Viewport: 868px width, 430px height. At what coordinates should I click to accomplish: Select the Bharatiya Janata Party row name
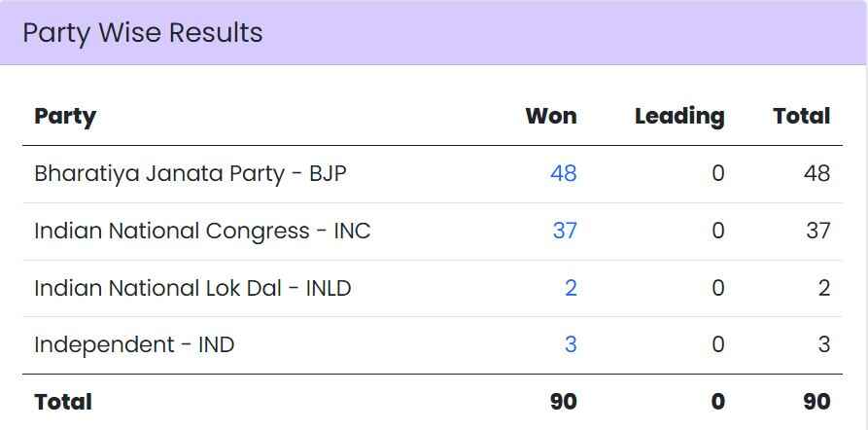190,173
